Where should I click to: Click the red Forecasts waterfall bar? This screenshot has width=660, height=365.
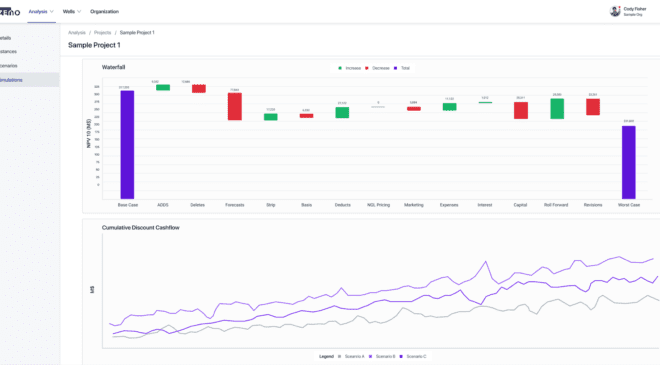235,107
